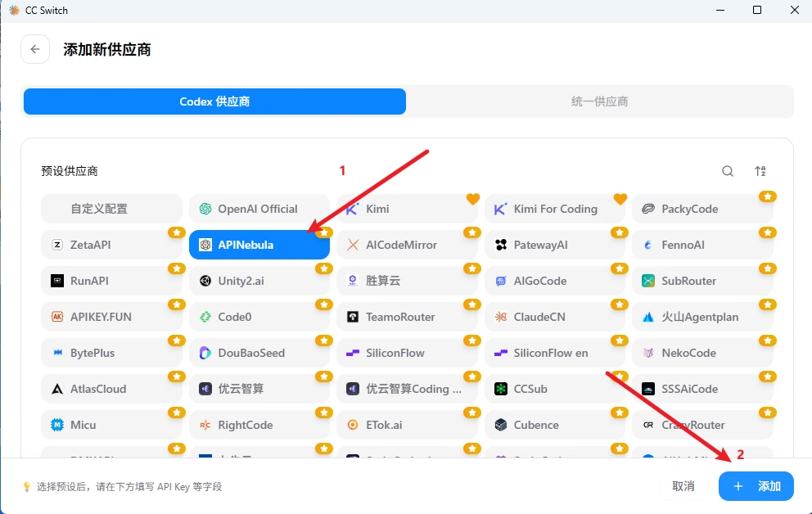Select the 自定义配置 preset
This screenshot has height=514, width=812.
point(111,209)
